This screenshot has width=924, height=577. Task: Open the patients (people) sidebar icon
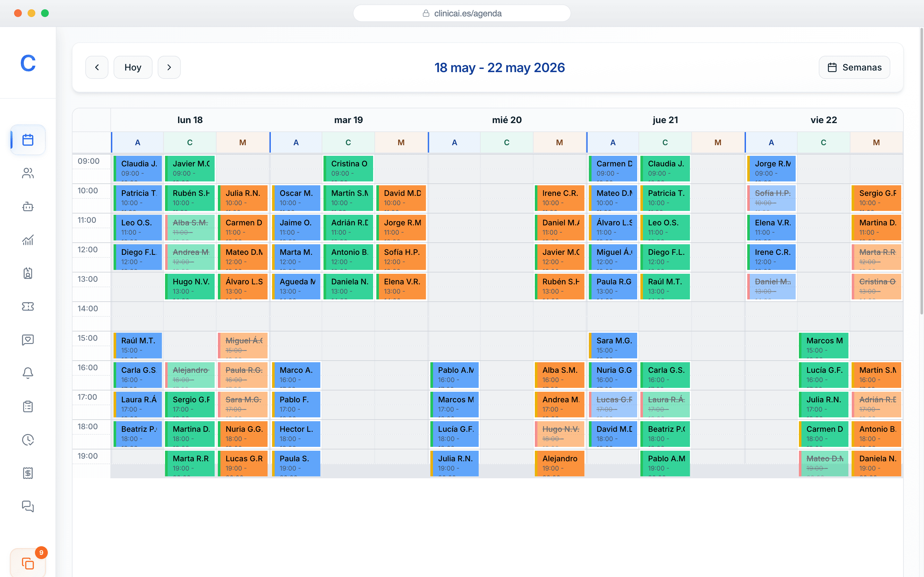point(28,173)
